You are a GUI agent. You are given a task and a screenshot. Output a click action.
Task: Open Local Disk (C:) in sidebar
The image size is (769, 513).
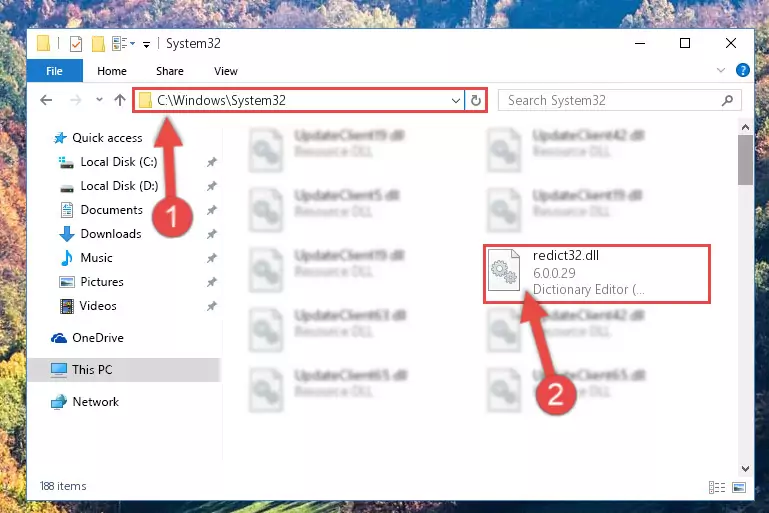119,162
